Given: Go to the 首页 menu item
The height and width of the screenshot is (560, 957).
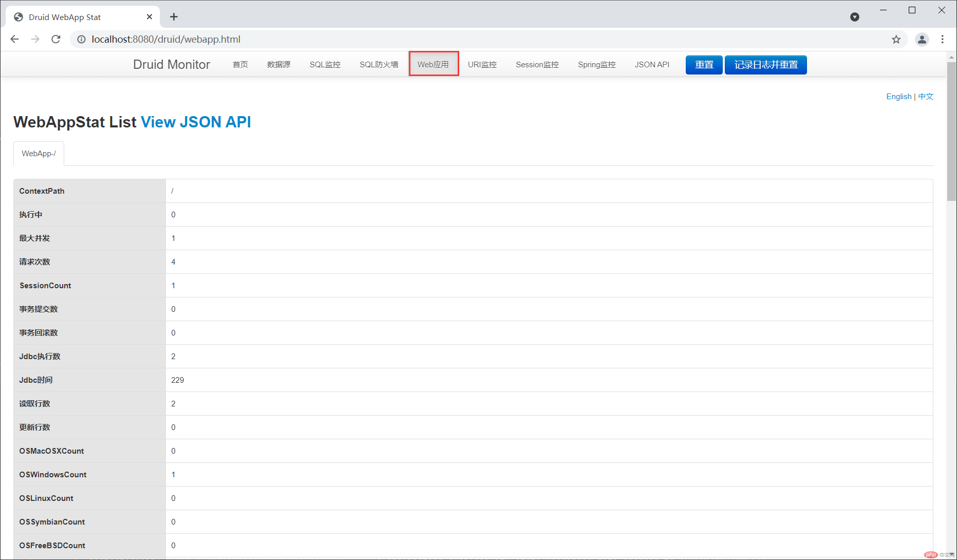Looking at the screenshot, I should (240, 65).
